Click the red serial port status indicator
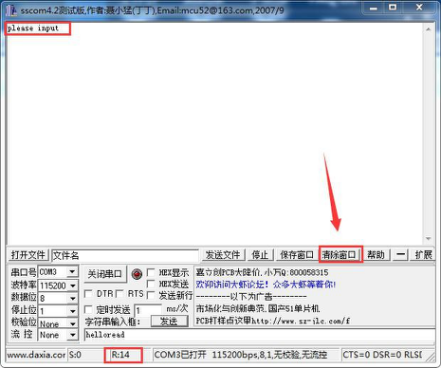This screenshot has height=369, width=442. [x=137, y=274]
